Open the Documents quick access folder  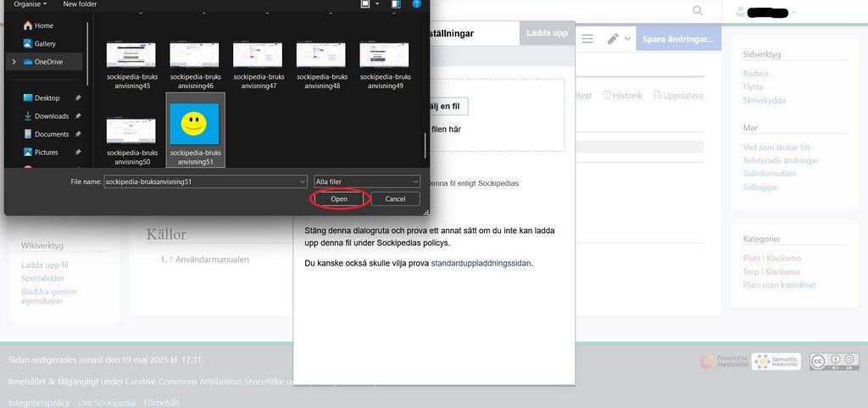pyautogui.click(x=51, y=134)
